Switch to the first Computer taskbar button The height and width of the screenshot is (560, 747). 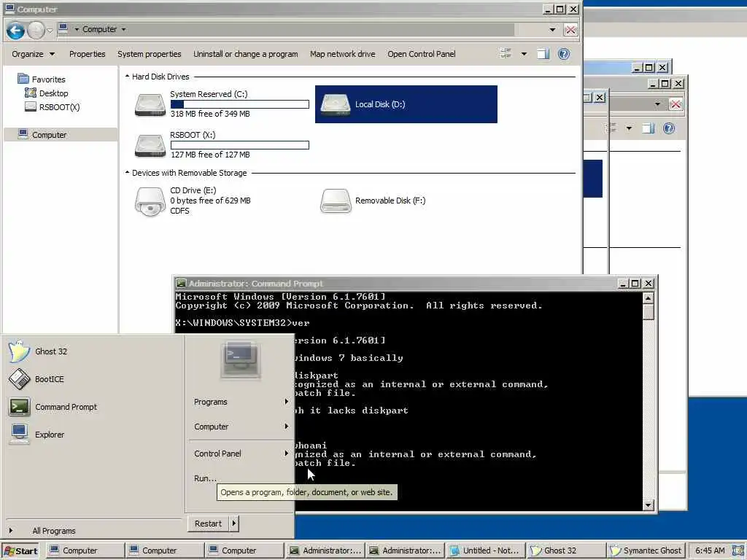coord(85,551)
